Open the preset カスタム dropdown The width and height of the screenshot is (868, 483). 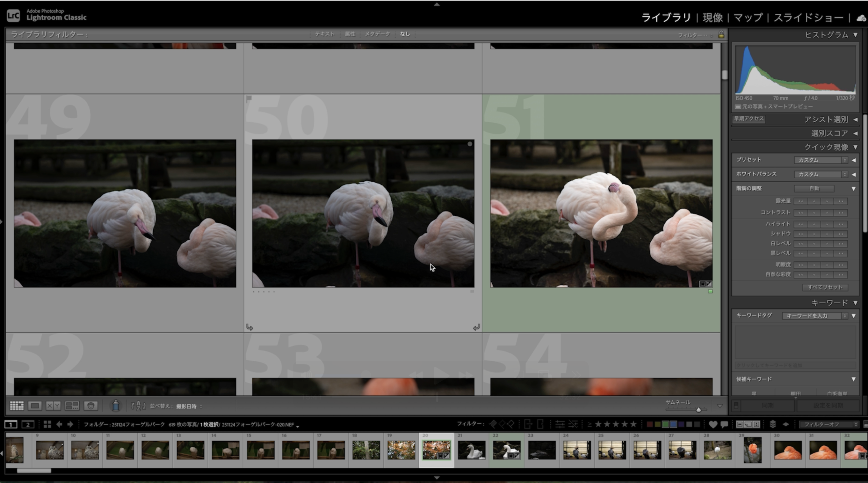[821, 160]
